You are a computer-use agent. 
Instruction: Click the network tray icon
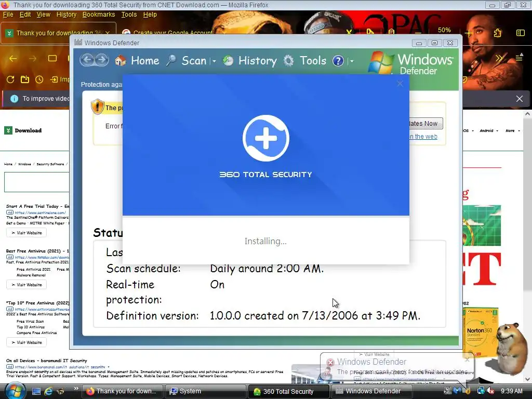tap(481, 391)
